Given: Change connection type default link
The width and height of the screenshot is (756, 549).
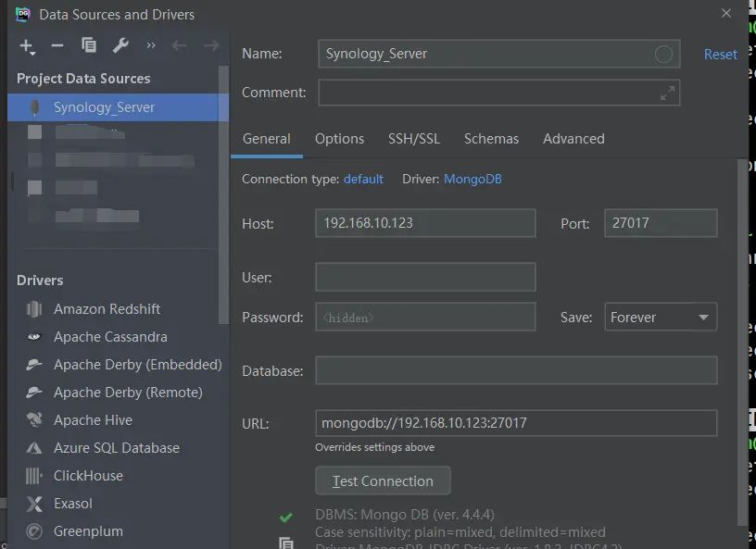Looking at the screenshot, I should (x=363, y=179).
